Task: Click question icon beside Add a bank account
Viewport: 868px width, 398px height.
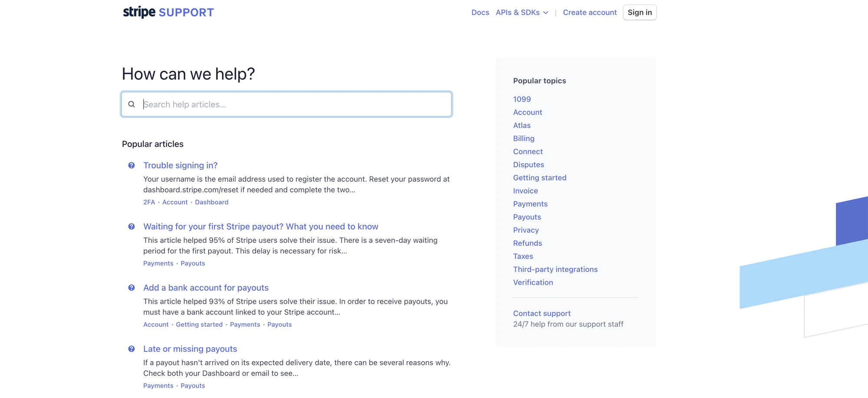Action: [x=132, y=288]
